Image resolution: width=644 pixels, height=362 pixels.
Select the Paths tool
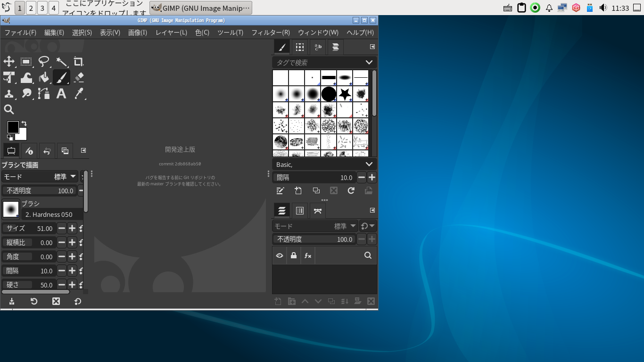44,93
